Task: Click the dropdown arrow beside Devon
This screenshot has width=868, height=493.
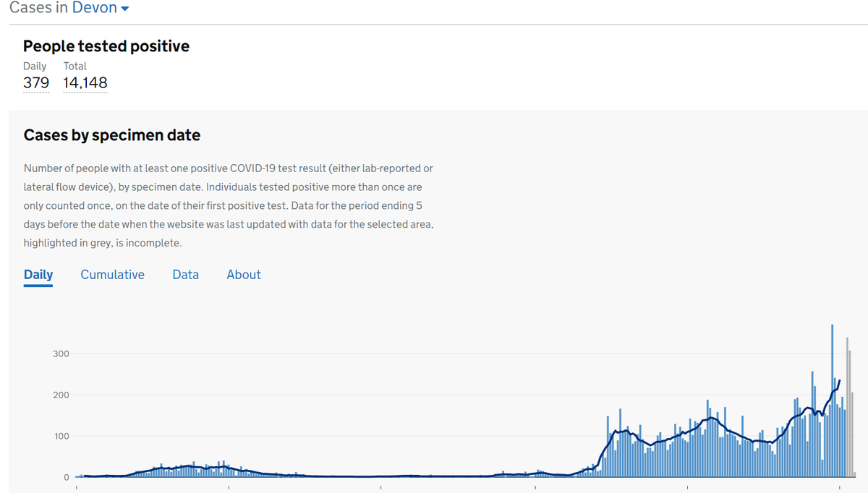Action: pyautogui.click(x=124, y=9)
